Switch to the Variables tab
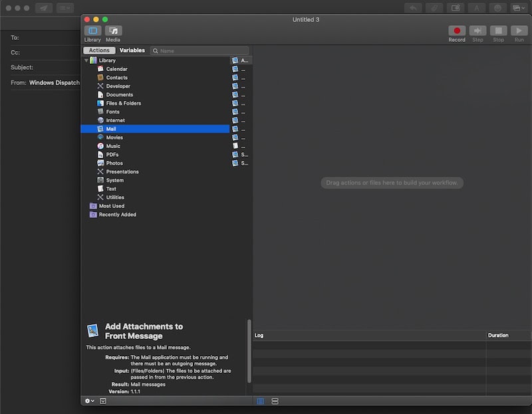The image size is (532, 414). point(132,51)
